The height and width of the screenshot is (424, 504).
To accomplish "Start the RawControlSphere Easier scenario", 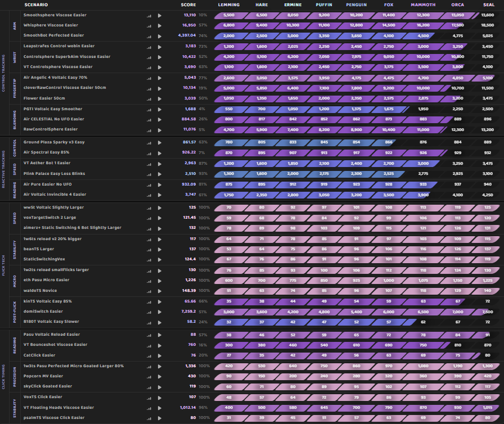I will (x=160, y=130).
